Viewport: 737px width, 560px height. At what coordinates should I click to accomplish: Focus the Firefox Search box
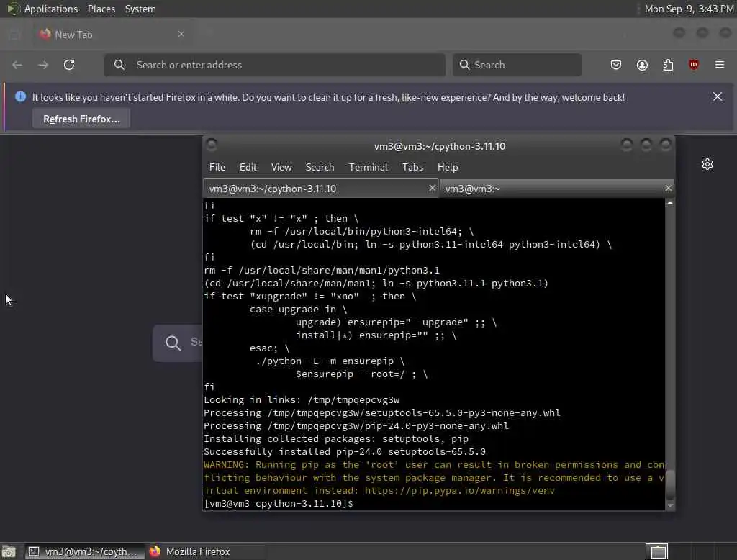click(517, 65)
